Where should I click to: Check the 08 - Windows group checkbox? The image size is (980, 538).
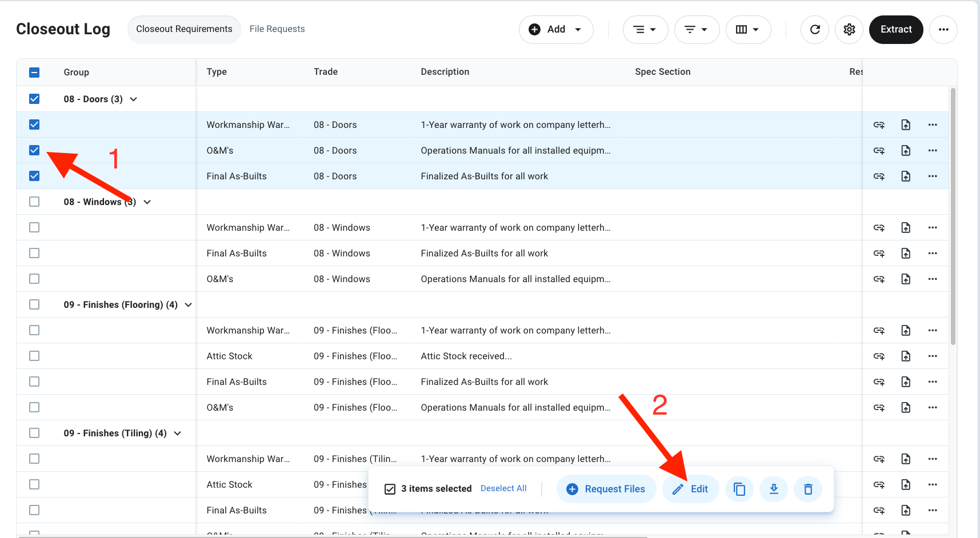point(34,202)
